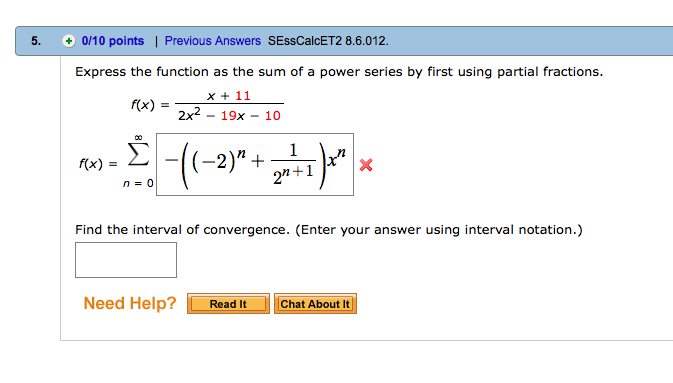
Task: Click the summation sigma symbol
Action: 138,155
